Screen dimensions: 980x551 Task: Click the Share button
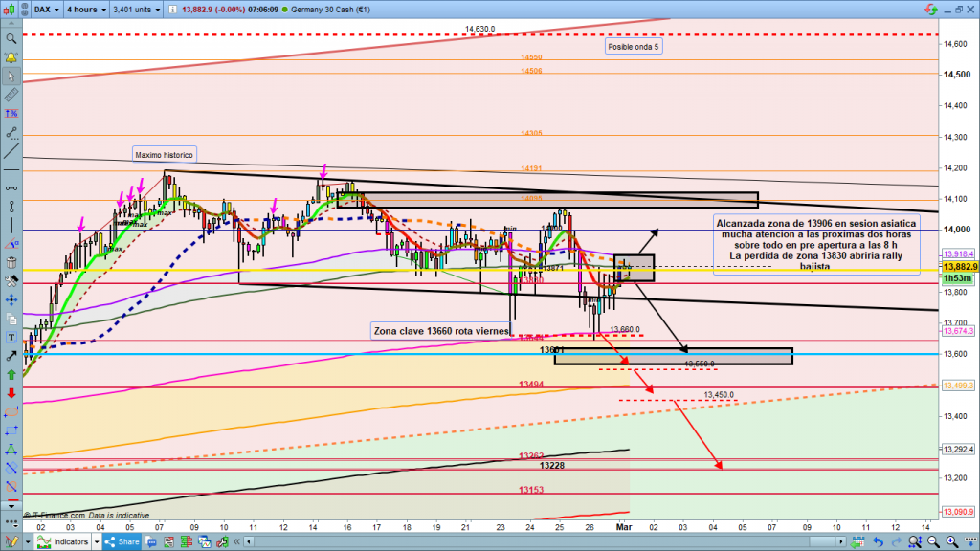[x=122, y=542]
